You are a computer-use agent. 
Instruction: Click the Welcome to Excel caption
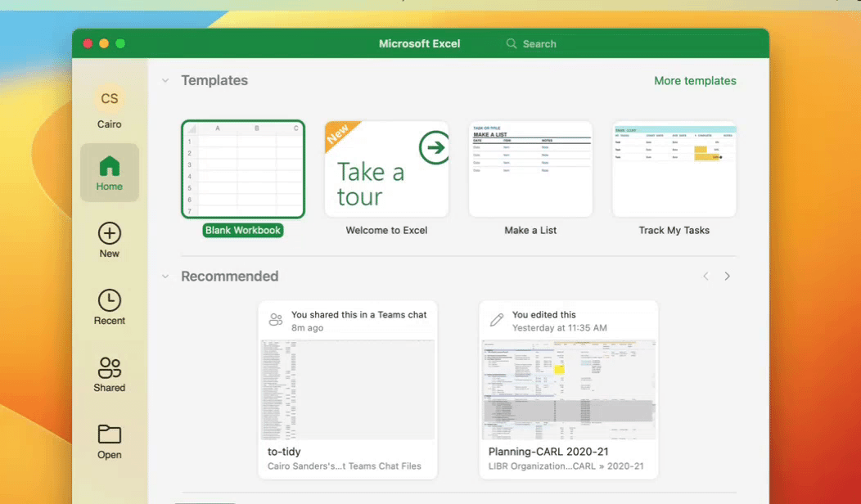[386, 230]
